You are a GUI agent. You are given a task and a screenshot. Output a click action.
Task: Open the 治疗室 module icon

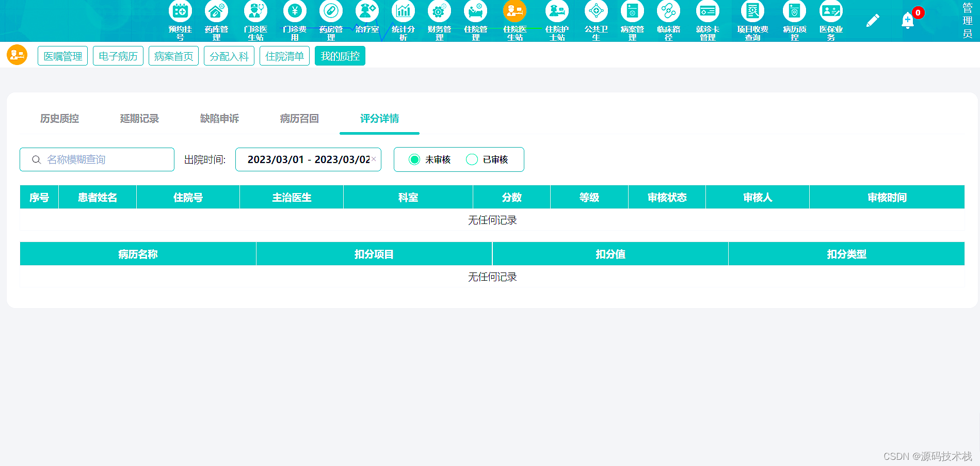click(x=367, y=11)
